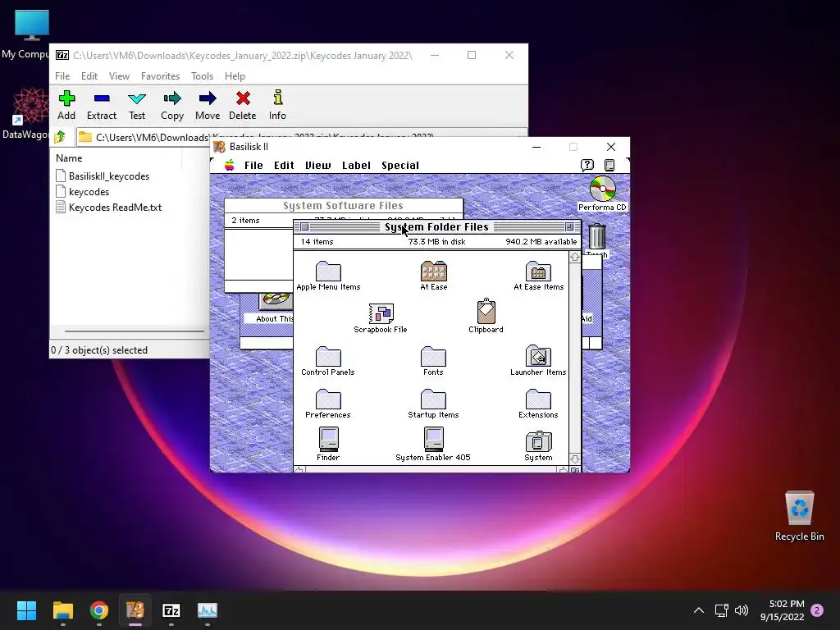Click the volume speaker tray icon

click(x=742, y=610)
